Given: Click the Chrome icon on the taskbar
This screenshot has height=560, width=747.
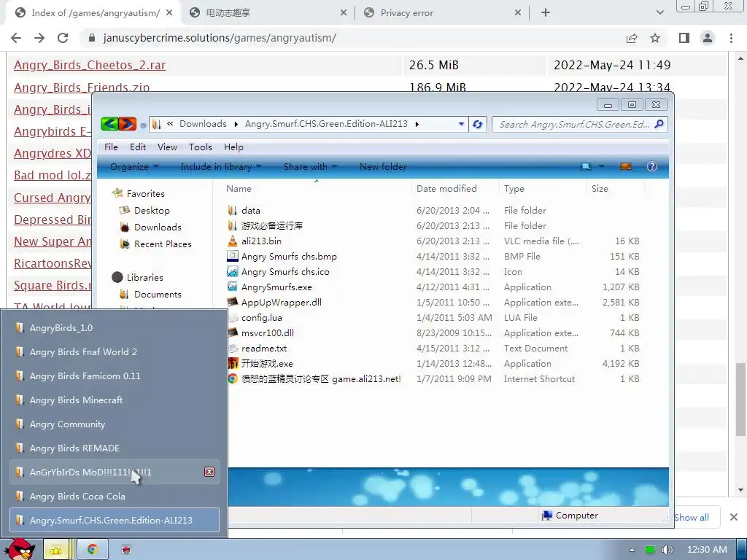Looking at the screenshot, I should [92, 550].
